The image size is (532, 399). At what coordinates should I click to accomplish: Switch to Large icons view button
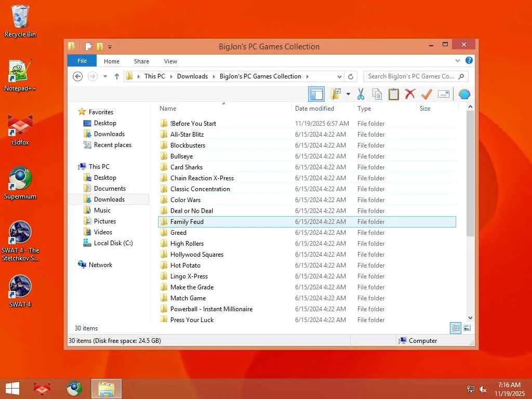pos(467,328)
